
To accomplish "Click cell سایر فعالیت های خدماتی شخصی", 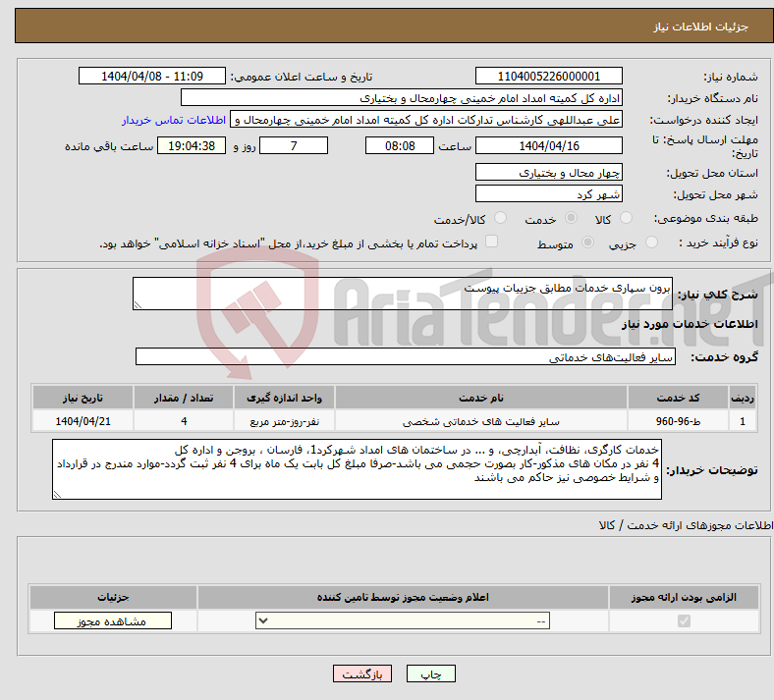I will [x=480, y=421].
